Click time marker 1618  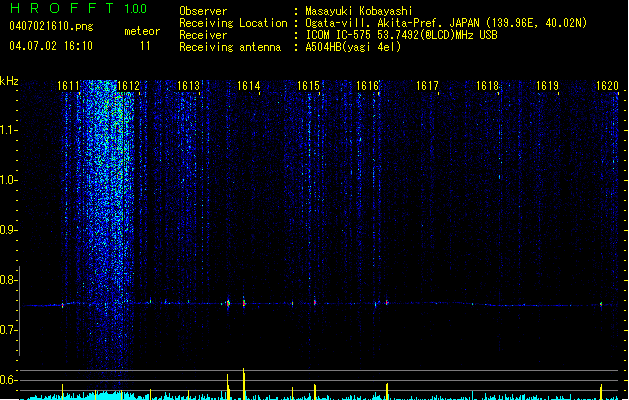coord(487,86)
